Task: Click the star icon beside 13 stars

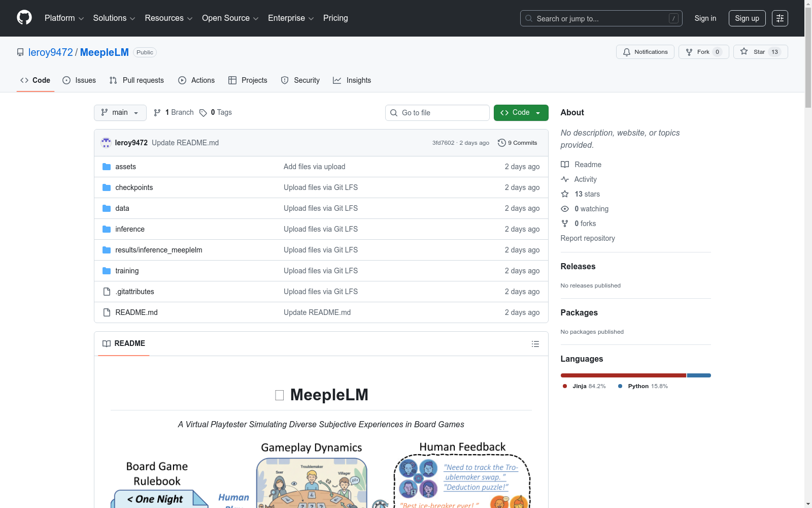Action: pyautogui.click(x=565, y=194)
